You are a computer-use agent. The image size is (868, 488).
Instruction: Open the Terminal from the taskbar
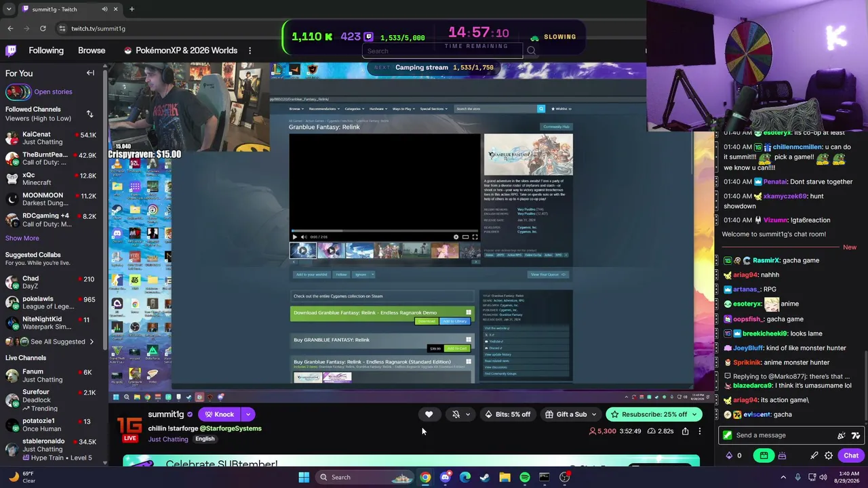545,477
